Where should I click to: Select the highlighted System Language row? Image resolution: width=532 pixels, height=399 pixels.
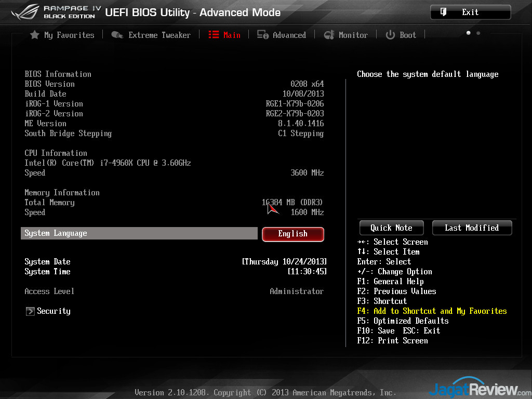click(139, 233)
